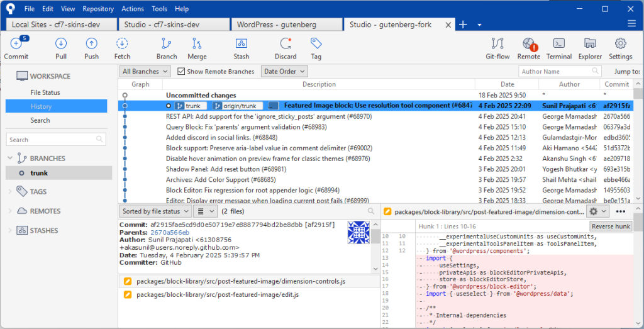Open the Git-flow tool
The height and width of the screenshot is (329, 644).
point(497,44)
